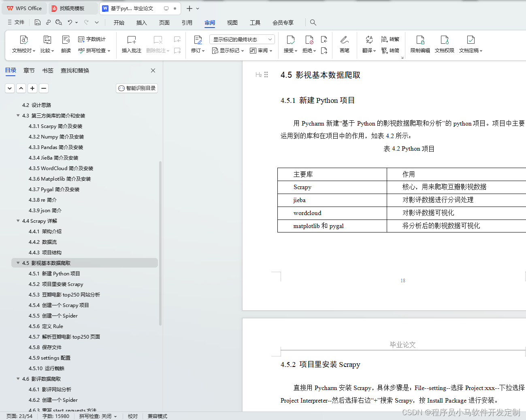Open the 显示标记 dropdown menu
The height and width of the screenshot is (420, 526).
(x=228, y=50)
